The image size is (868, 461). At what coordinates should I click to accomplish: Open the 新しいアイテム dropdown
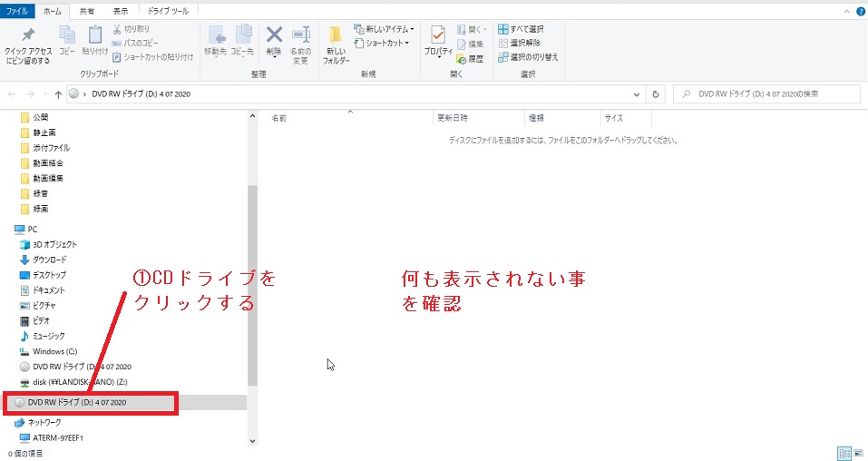coord(384,29)
